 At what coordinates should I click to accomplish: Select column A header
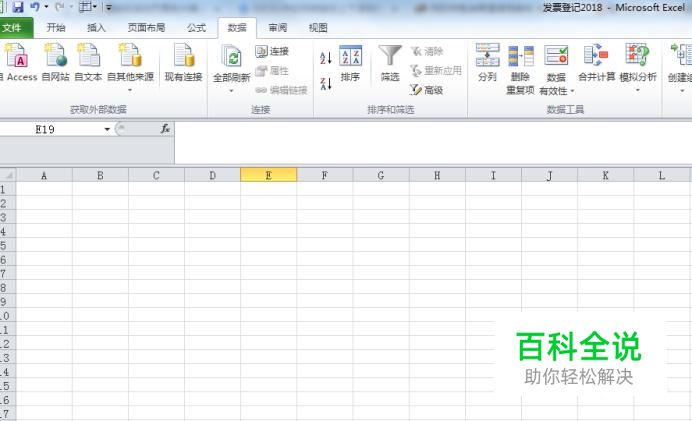coord(44,175)
